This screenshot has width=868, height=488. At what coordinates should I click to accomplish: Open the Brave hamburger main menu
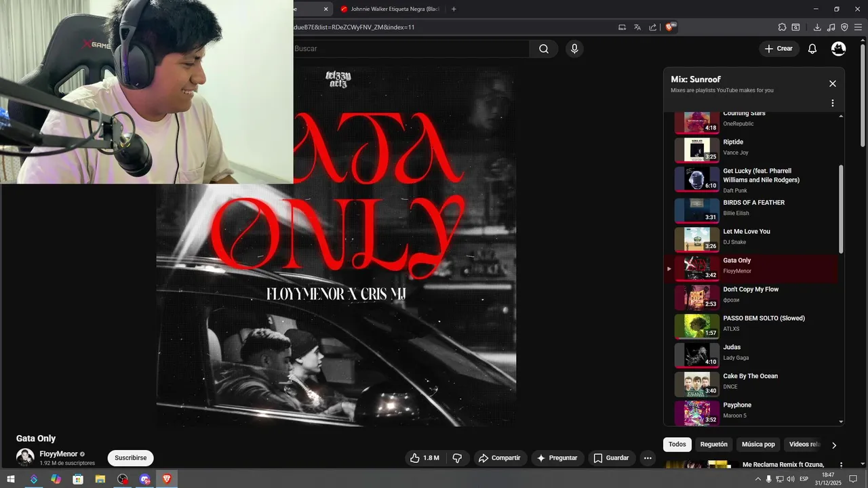[x=859, y=27]
